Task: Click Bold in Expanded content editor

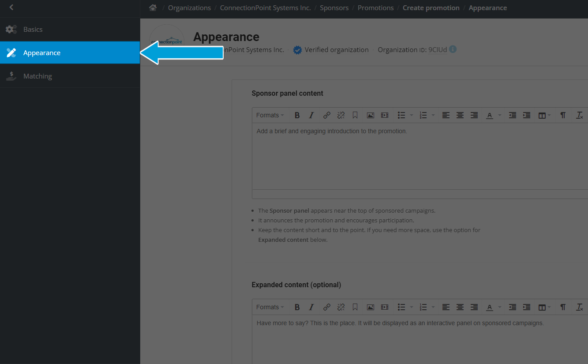Action: point(297,307)
